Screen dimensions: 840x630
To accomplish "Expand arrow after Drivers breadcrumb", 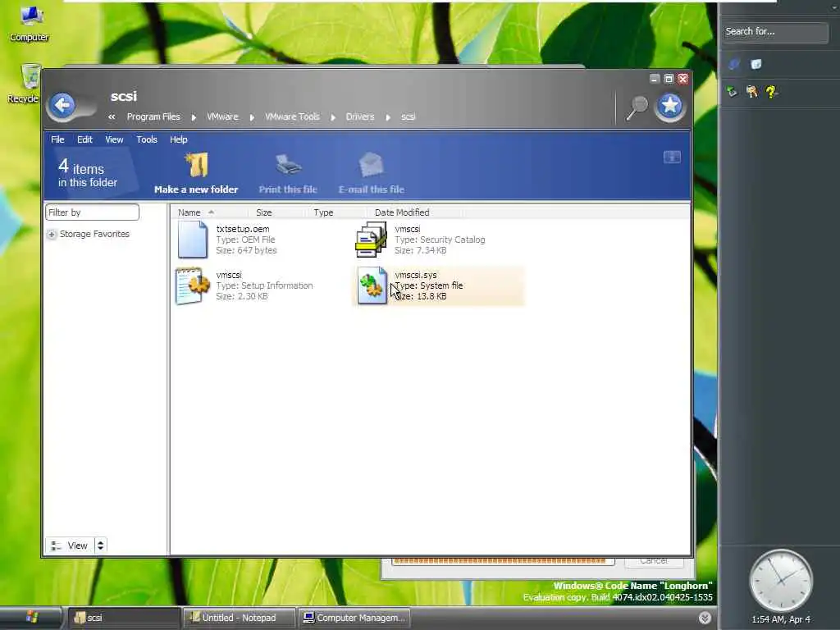I will (388, 116).
